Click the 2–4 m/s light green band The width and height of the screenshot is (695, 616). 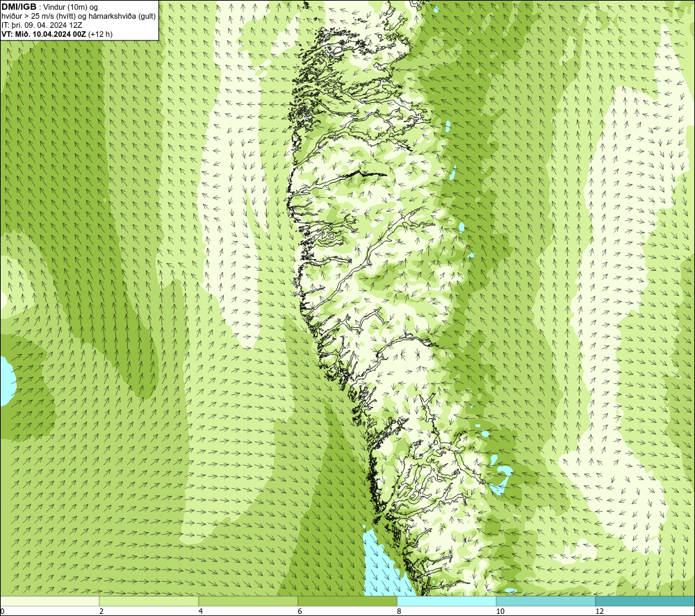click(149, 601)
